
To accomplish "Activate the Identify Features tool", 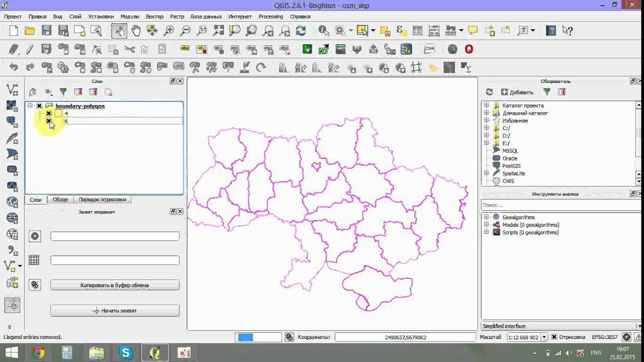I will (324, 31).
